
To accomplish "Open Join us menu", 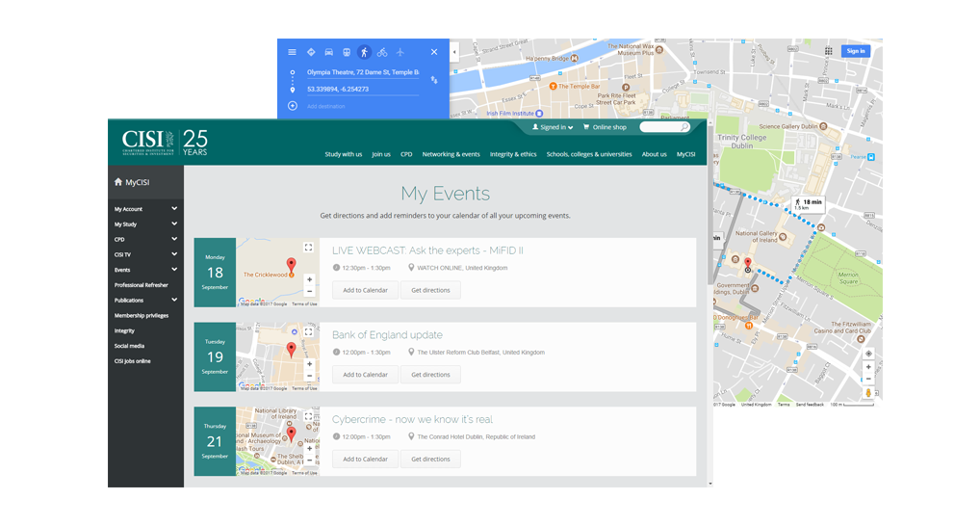I will pos(381,154).
